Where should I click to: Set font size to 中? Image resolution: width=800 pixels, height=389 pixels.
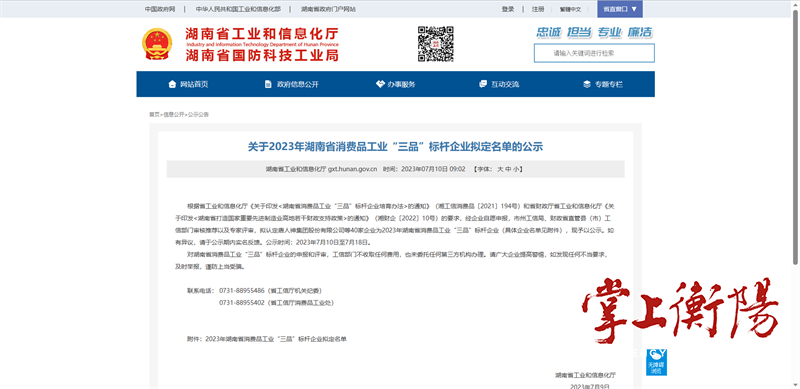click(509, 169)
